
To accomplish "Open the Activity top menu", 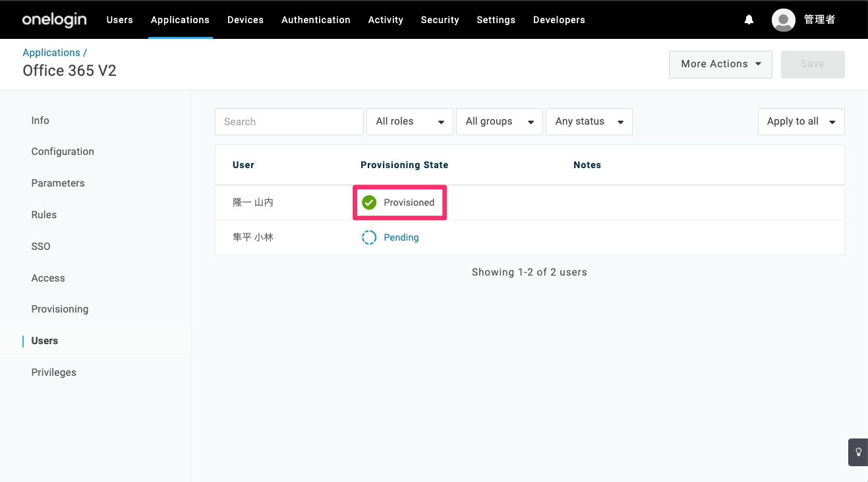I will (x=386, y=20).
